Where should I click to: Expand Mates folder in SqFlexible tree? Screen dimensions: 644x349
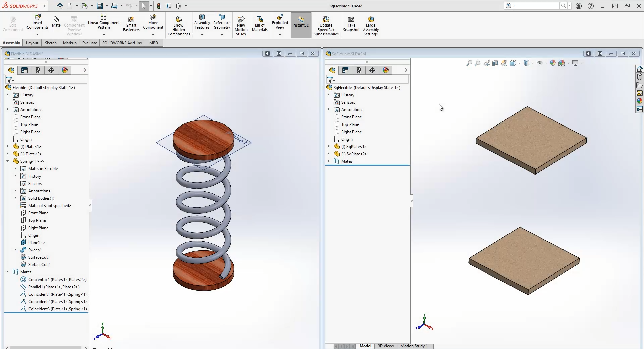point(329,161)
